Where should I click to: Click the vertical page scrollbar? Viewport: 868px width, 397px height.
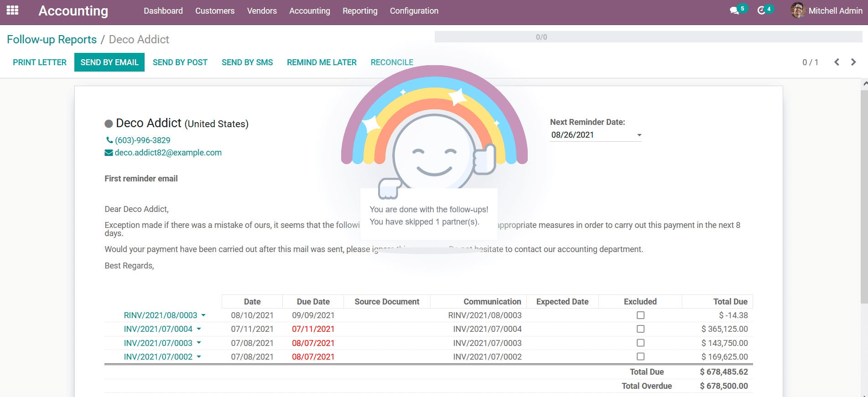[x=864, y=196]
